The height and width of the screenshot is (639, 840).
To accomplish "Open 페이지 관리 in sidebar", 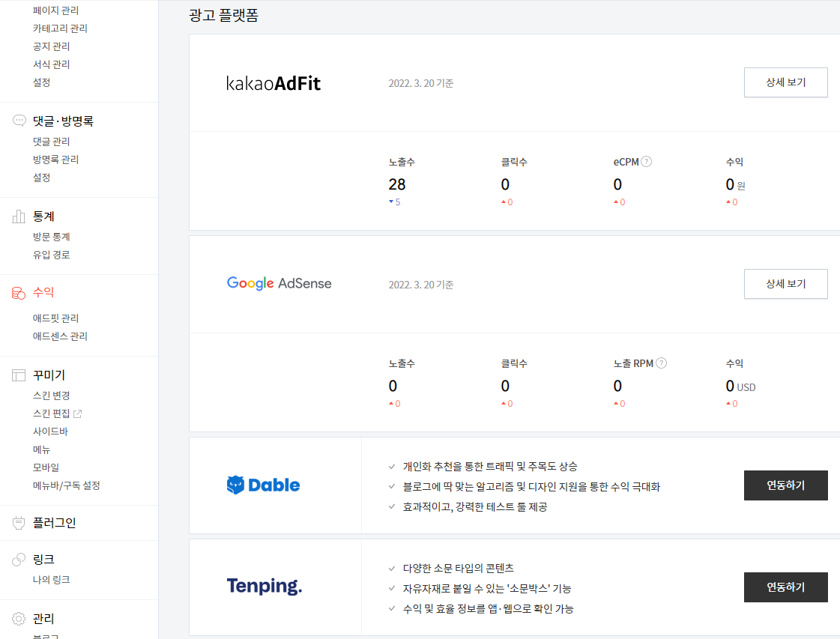I will (x=55, y=10).
